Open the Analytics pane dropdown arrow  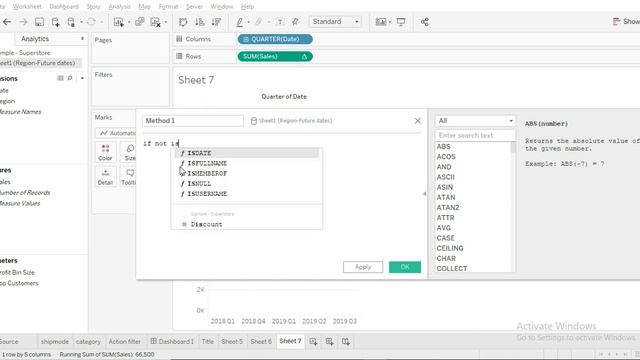(x=82, y=39)
